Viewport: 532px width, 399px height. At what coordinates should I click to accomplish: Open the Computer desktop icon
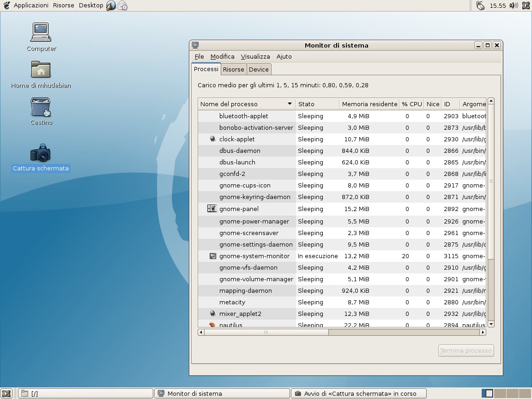click(41, 33)
